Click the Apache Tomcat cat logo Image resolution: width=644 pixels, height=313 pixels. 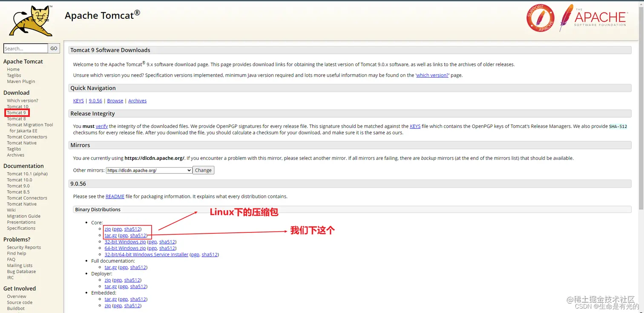coord(30,19)
